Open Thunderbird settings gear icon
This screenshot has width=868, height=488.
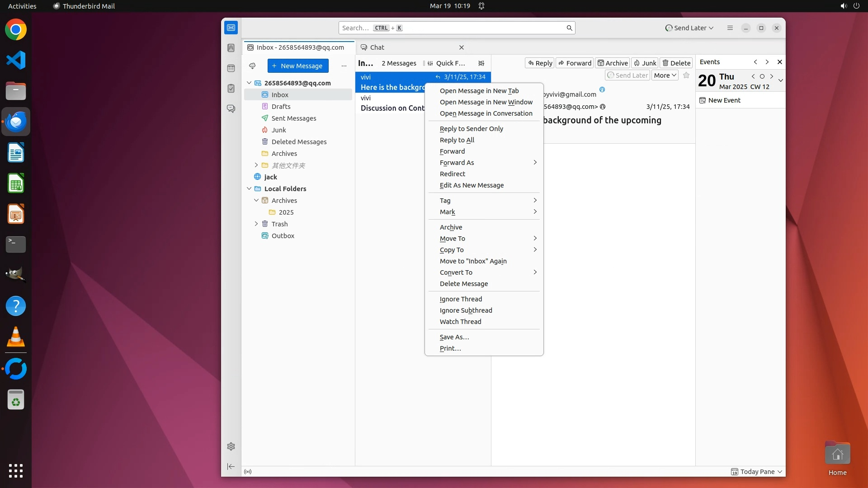[x=231, y=446]
